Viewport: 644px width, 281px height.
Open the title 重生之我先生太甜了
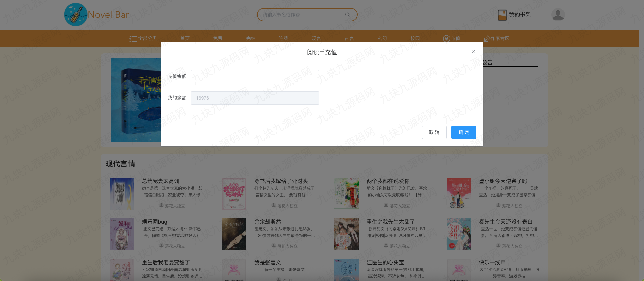(x=391, y=222)
